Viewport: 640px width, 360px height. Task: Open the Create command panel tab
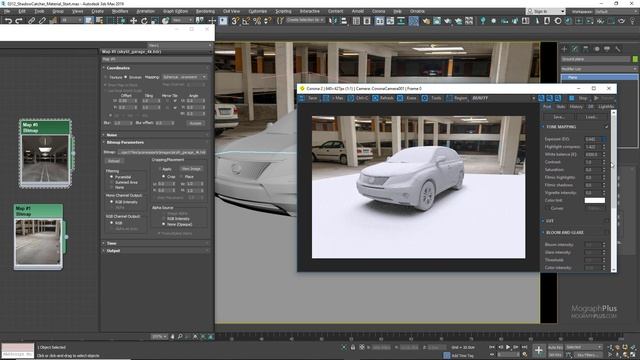[x=564, y=49]
